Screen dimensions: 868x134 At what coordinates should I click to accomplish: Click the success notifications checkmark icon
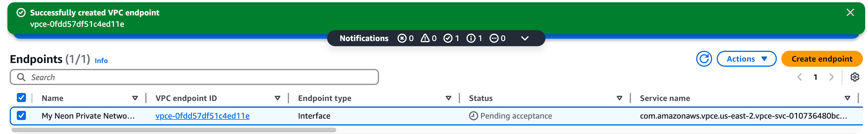448,38
